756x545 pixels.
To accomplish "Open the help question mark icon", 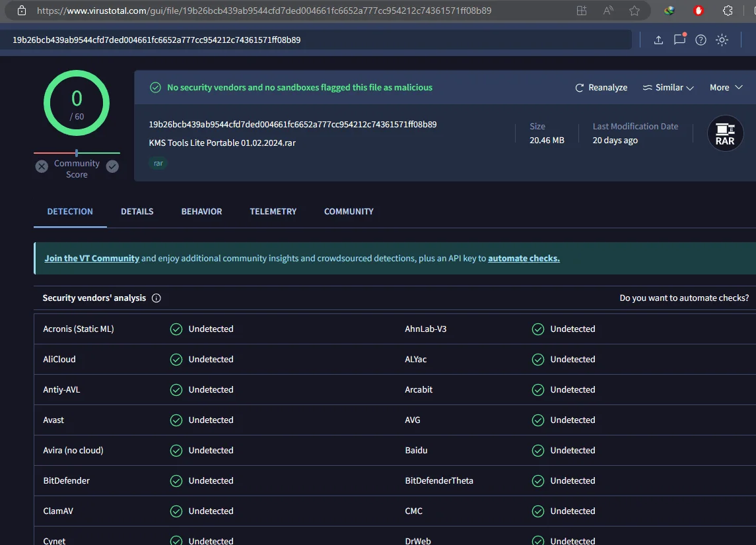I will pos(701,40).
